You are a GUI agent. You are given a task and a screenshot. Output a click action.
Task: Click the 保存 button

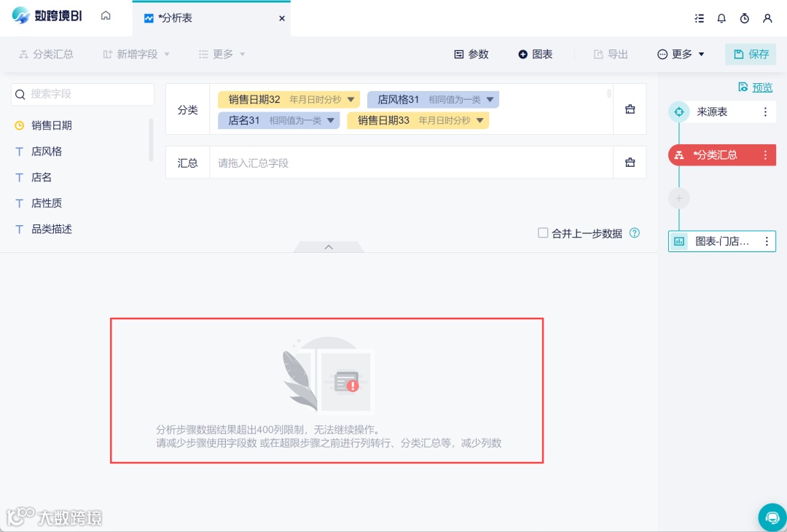click(x=751, y=53)
